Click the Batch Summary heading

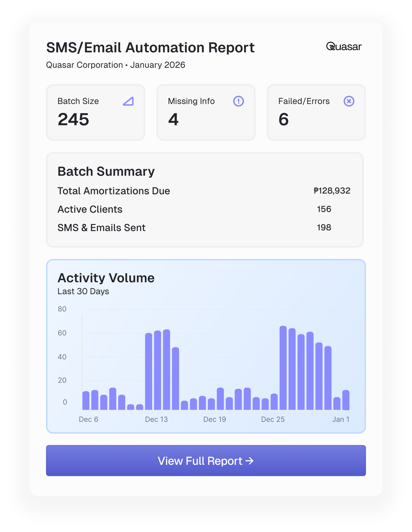coord(106,172)
